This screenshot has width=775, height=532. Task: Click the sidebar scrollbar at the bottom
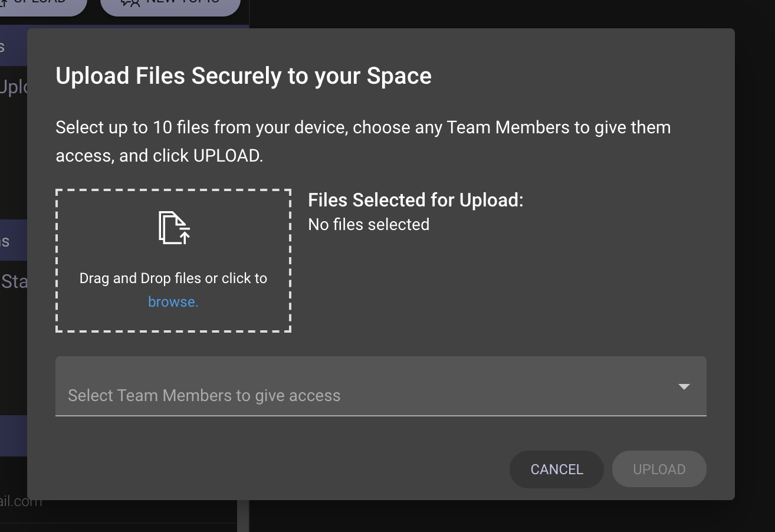point(242,519)
